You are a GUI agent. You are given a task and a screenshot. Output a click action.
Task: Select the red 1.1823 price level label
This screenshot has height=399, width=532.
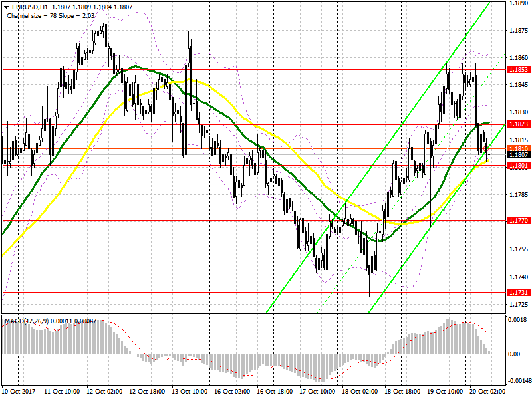[519, 124]
